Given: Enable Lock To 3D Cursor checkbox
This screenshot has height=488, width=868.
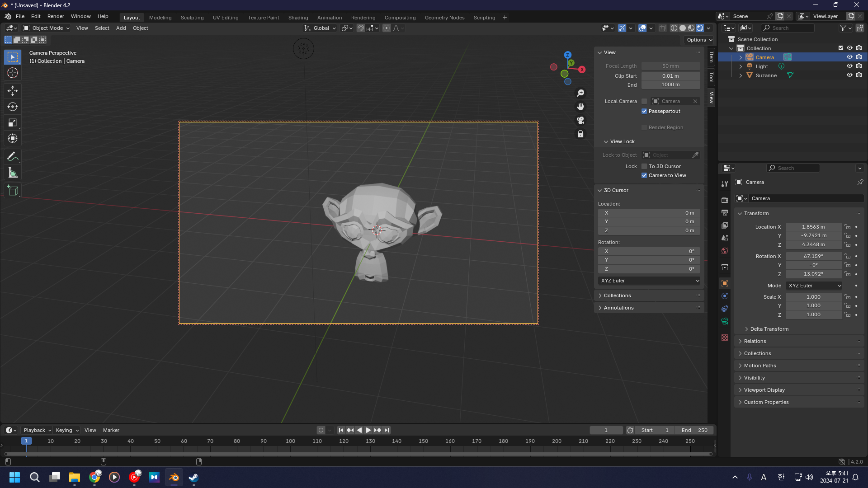Looking at the screenshot, I should [x=644, y=166].
